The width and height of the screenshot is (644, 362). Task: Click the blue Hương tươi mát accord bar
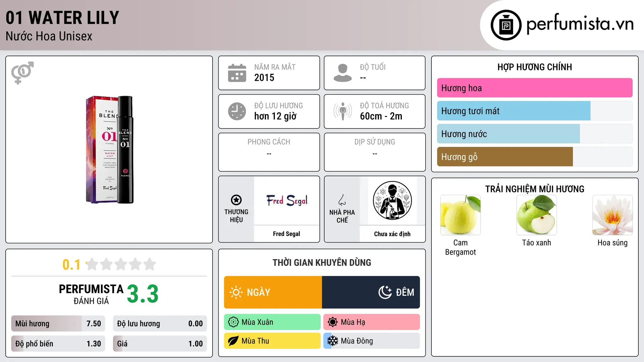[x=535, y=111]
